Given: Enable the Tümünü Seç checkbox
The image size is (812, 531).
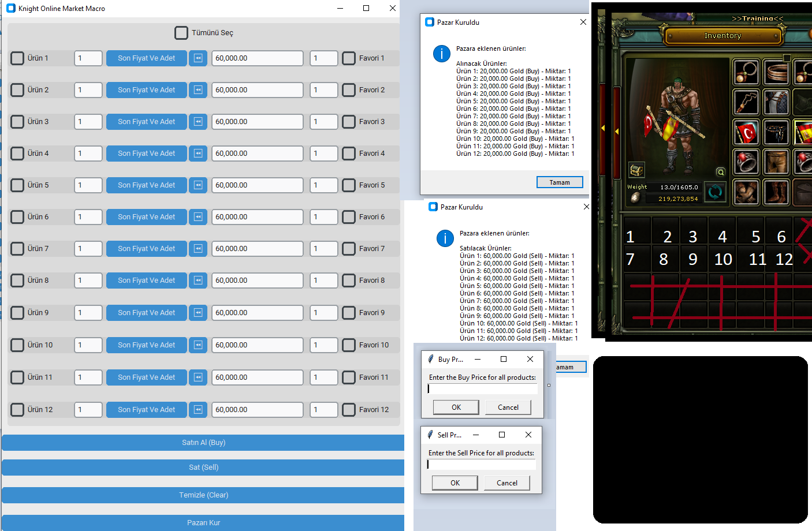Looking at the screenshot, I should tap(181, 33).
